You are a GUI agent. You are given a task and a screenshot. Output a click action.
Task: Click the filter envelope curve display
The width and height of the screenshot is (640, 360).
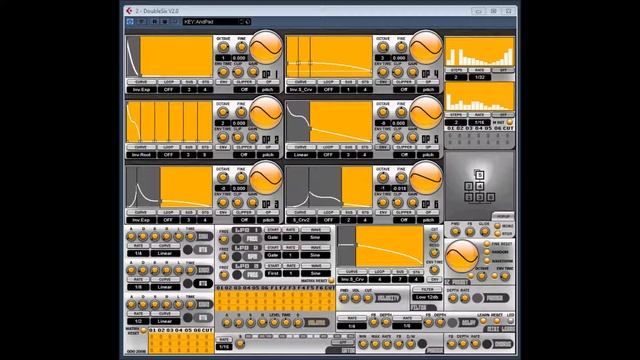tap(381, 247)
